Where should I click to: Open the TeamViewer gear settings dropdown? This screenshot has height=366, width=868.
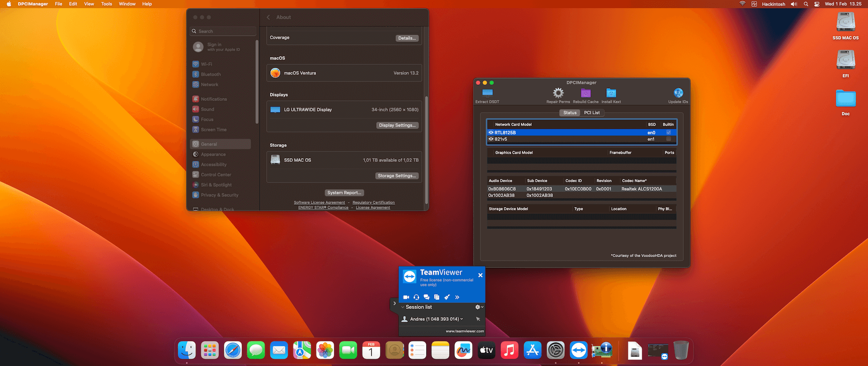click(479, 307)
